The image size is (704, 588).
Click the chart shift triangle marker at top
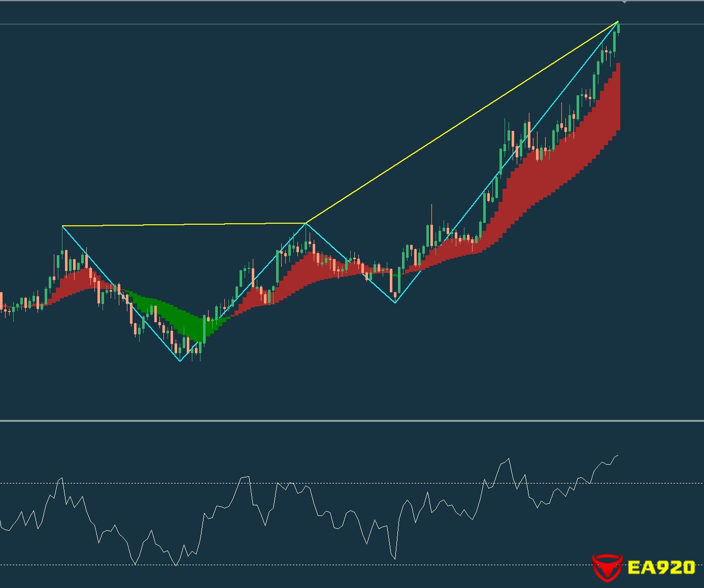(x=624, y=3)
